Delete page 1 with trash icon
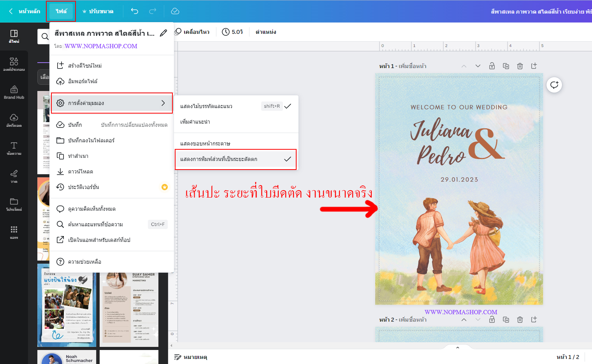 pos(520,66)
